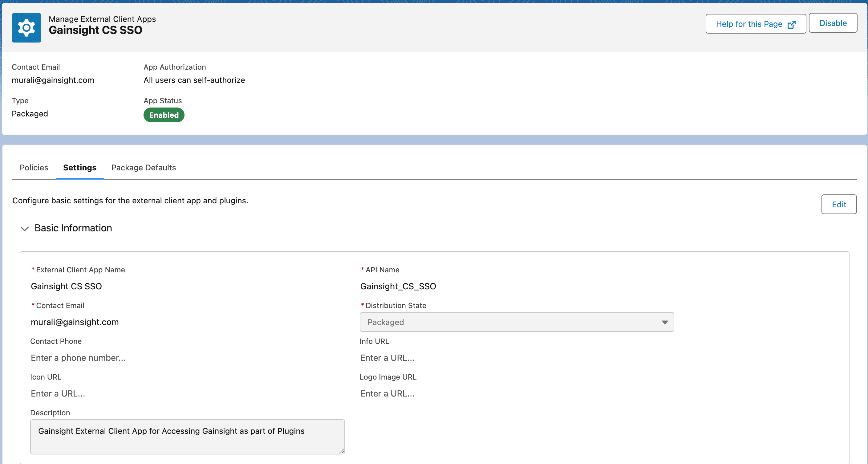Viewport: 868px width, 464px height.
Task: Click the Info URL input field
Action: 517,358
